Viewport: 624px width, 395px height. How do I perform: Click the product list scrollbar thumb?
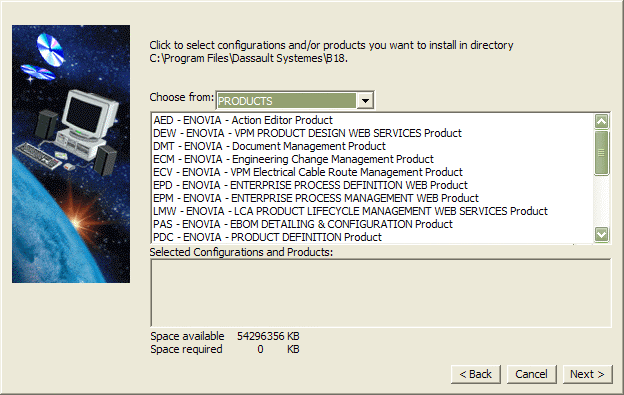[601, 153]
